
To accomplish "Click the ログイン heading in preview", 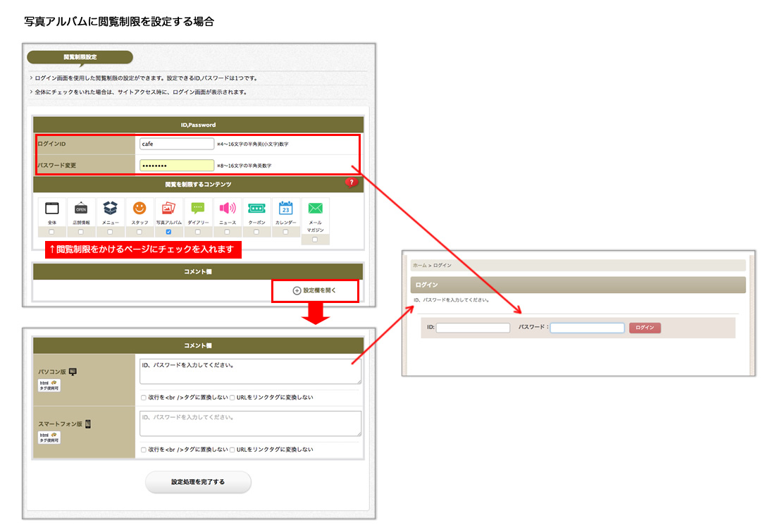I will pyautogui.click(x=426, y=285).
